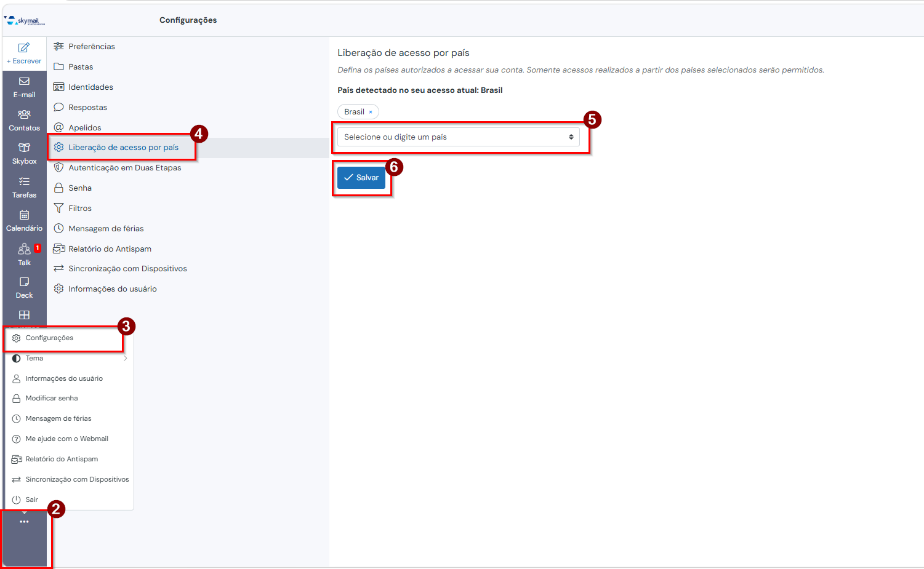This screenshot has width=924, height=569.
Task: Open Preferências settings section
Action: click(x=188, y=47)
